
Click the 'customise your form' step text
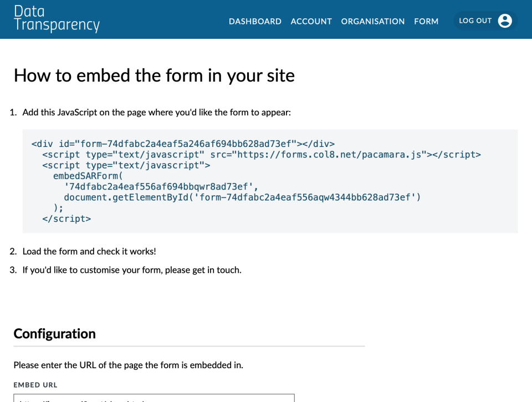[x=132, y=270]
